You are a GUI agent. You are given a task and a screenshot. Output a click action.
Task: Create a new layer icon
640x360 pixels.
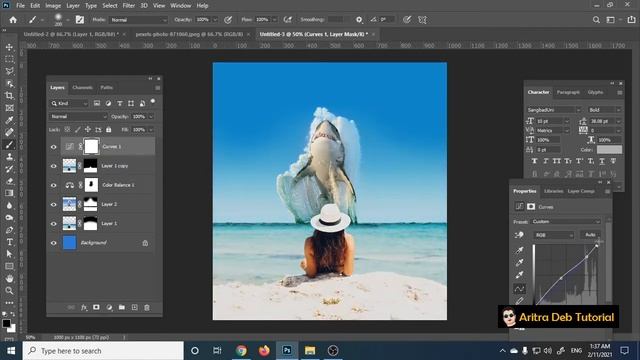tap(134, 307)
